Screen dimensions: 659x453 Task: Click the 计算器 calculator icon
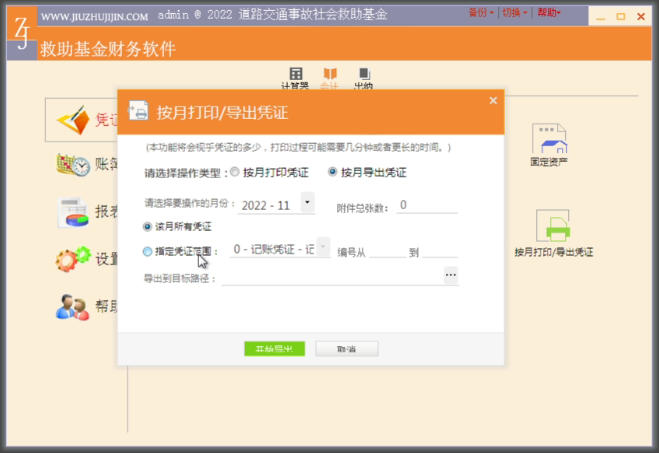pyautogui.click(x=296, y=74)
